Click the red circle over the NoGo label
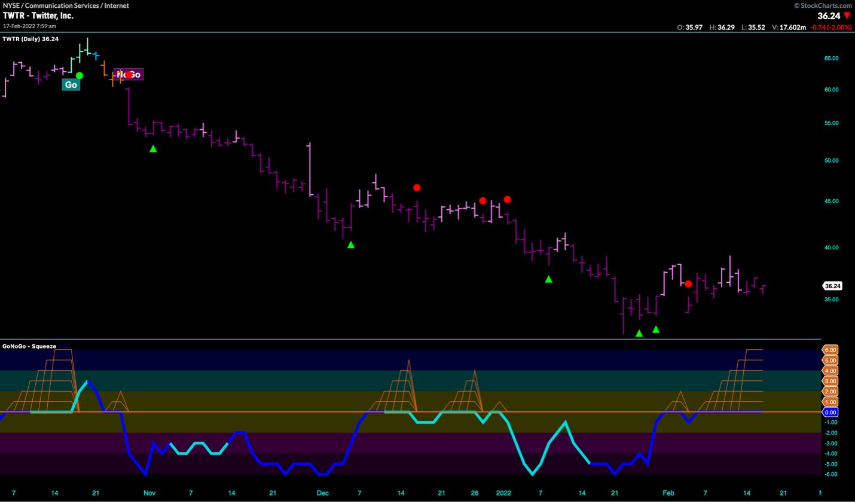This screenshot has width=855, height=504. pos(127,75)
